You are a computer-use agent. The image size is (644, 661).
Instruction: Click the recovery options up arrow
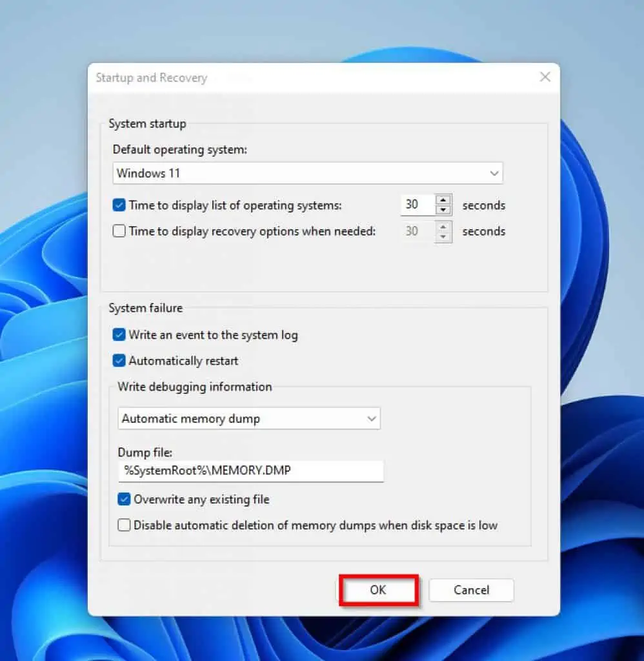[443, 227]
